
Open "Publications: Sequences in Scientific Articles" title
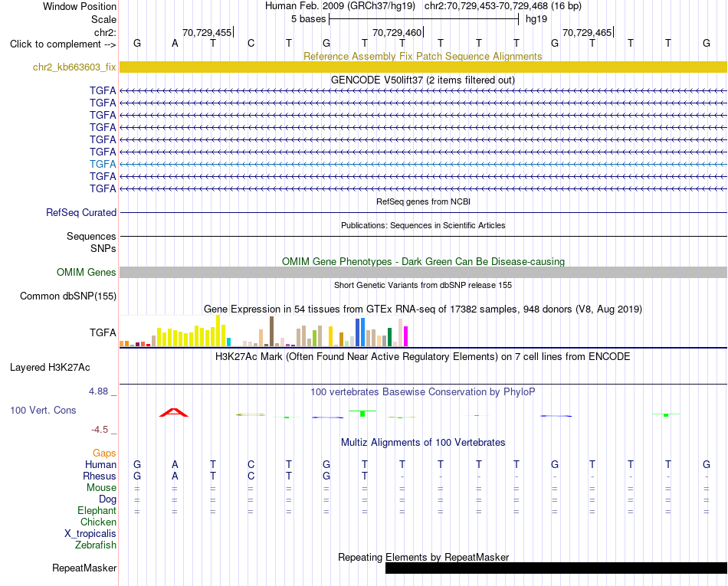pos(423,225)
